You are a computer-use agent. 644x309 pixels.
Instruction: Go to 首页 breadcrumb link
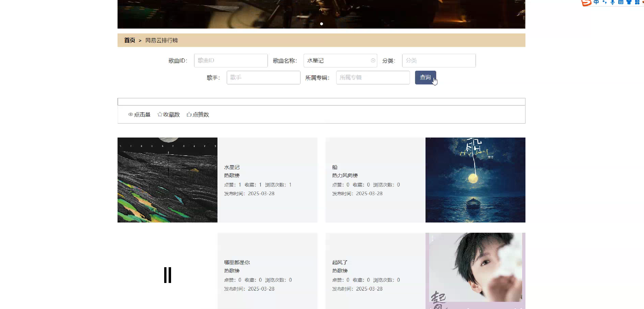pos(130,40)
